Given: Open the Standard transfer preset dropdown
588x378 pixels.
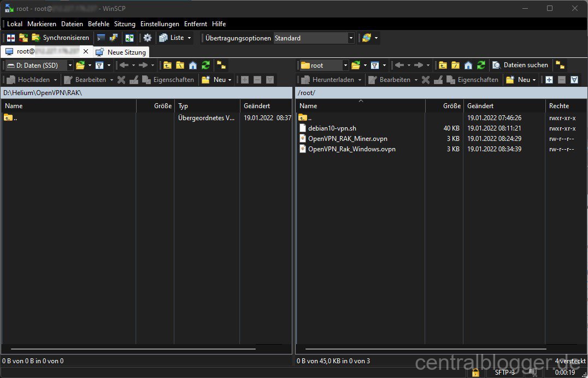Looking at the screenshot, I should [351, 38].
